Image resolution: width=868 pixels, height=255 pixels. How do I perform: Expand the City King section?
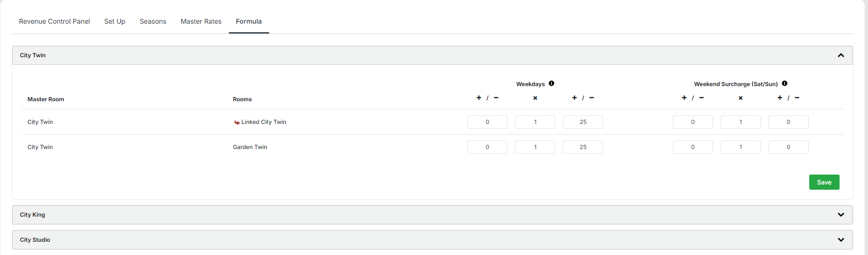point(841,215)
